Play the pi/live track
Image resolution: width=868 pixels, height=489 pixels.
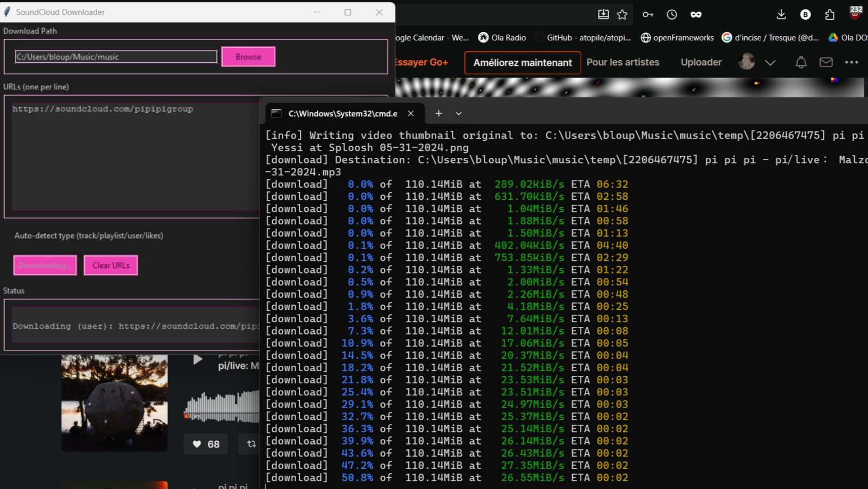pos(197,360)
